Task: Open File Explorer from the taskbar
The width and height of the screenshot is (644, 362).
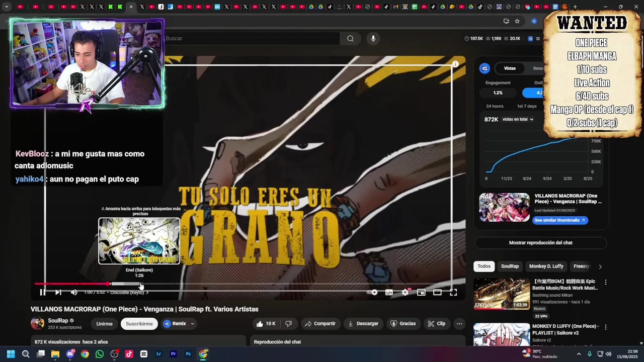Action: 55,354
